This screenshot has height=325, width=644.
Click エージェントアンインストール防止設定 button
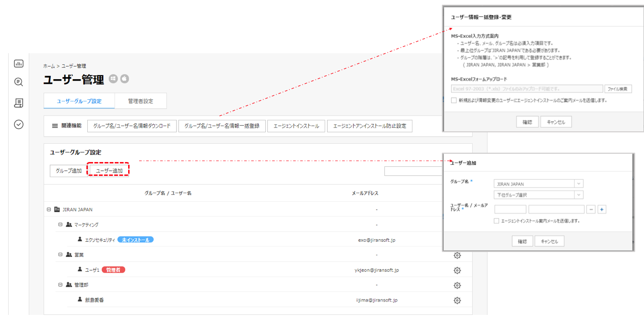click(x=370, y=126)
